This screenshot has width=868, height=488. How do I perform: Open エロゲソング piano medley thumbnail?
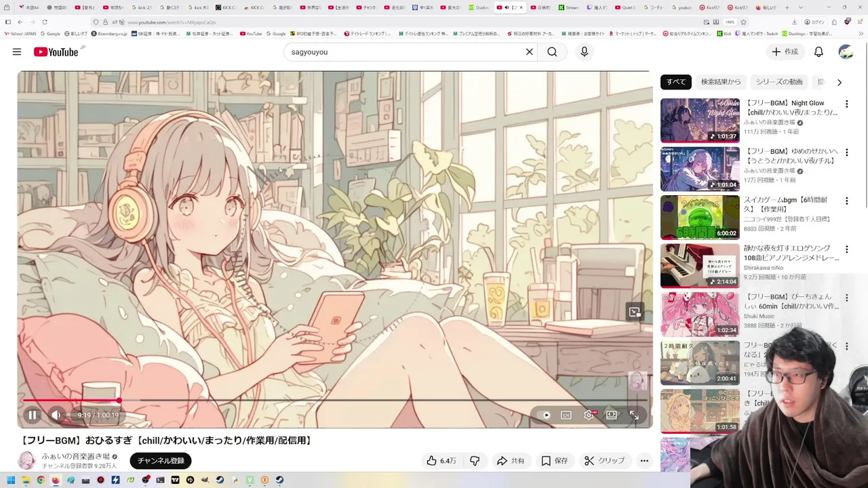[700, 266]
